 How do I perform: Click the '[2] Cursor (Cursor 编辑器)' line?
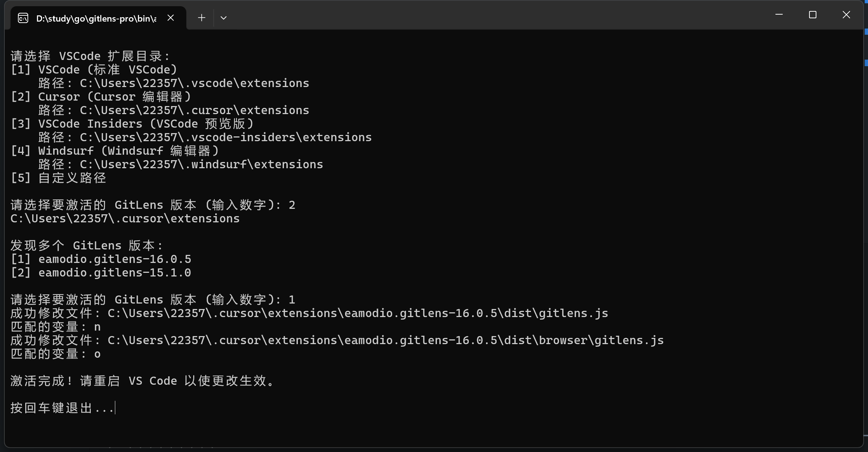[101, 97]
